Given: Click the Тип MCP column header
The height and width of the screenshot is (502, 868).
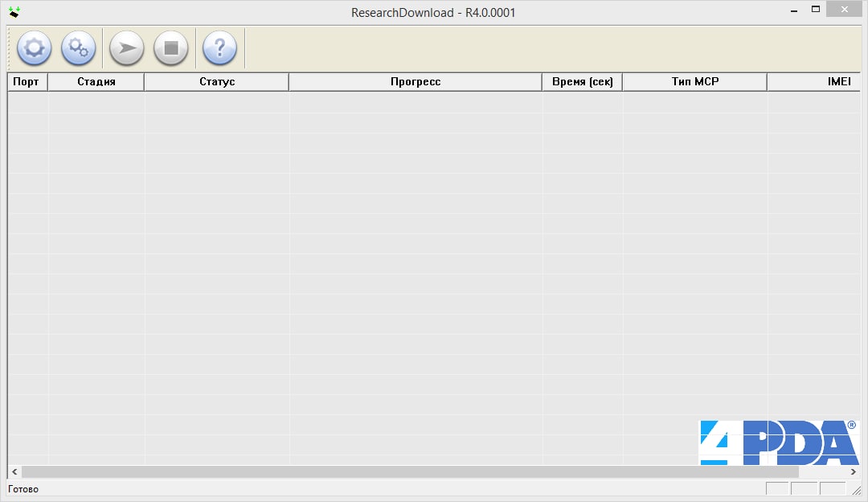Looking at the screenshot, I should [x=694, y=81].
